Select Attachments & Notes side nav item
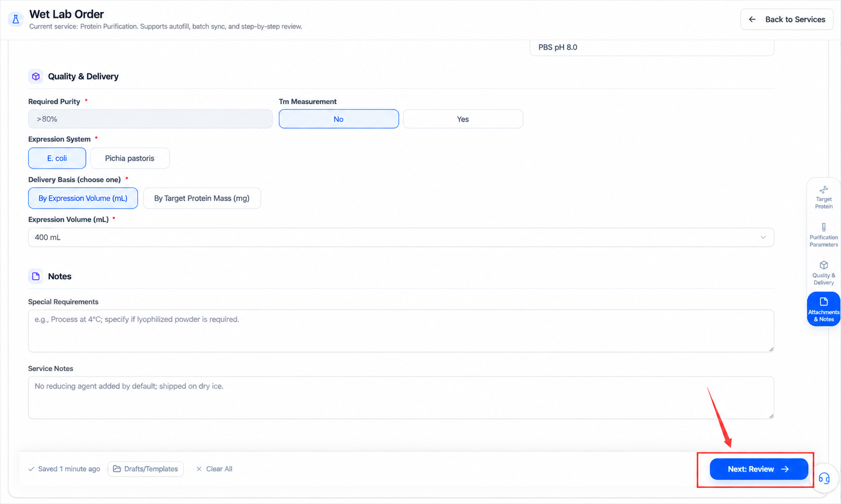Image resolution: width=841 pixels, height=504 pixels. click(x=824, y=309)
